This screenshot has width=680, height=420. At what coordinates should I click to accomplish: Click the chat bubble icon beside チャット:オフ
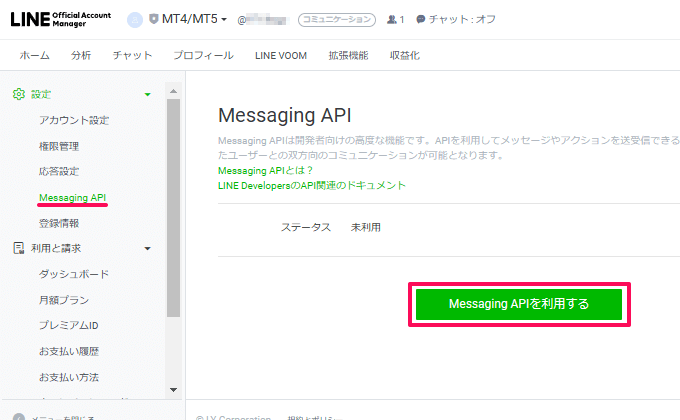pyautogui.click(x=420, y=20)
